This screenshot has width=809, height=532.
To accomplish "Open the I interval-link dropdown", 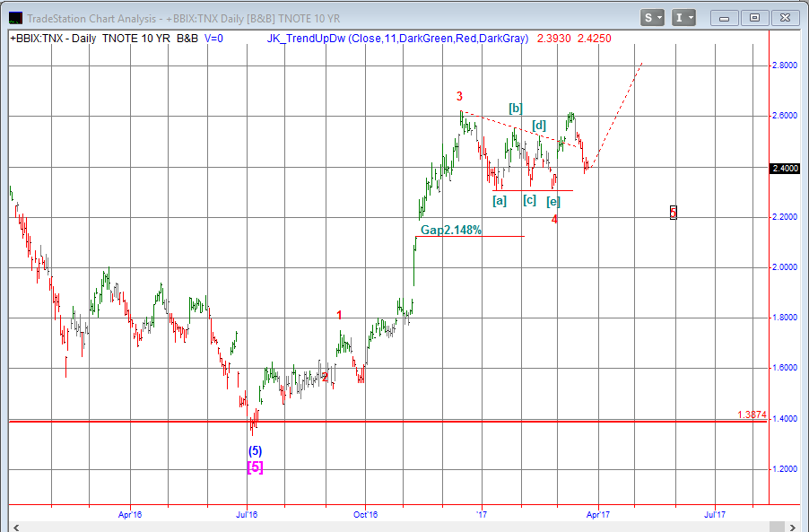I will click(x=684, y=18).
